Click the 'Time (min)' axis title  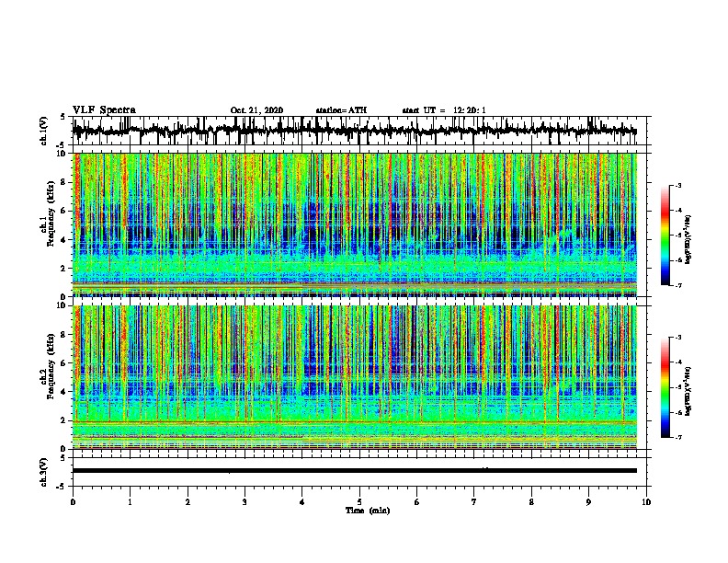click(368, 511)
